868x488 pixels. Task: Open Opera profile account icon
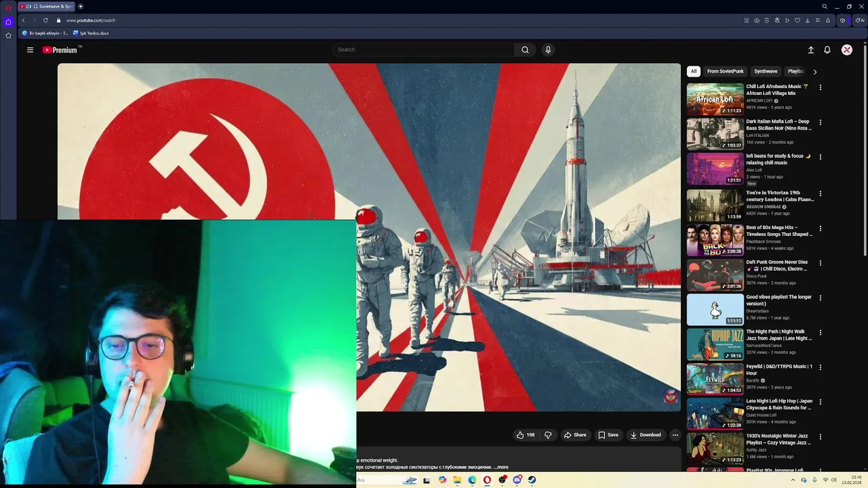tap(828, 20)
